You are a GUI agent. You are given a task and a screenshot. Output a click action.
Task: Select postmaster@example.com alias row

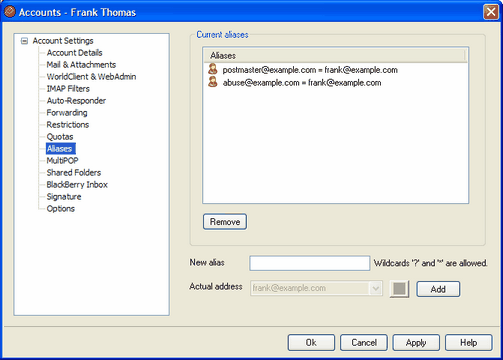coord(303,70)
